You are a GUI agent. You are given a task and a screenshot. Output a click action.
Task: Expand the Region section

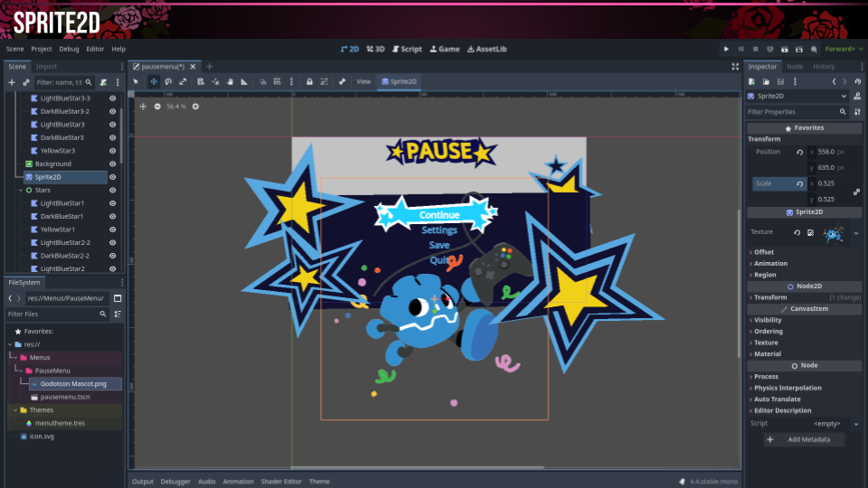click(x=804, y=275)
